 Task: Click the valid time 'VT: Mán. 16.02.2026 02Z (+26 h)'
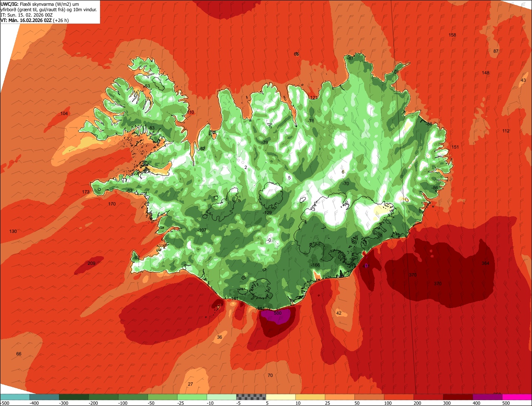(x=34, y=20)
